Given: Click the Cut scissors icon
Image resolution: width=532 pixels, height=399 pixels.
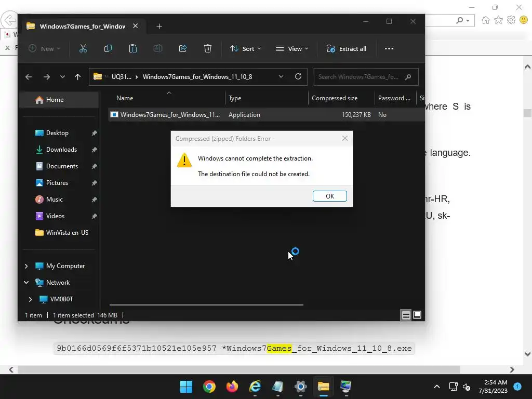Looking at the screenshot, I should tap(83, 48).
